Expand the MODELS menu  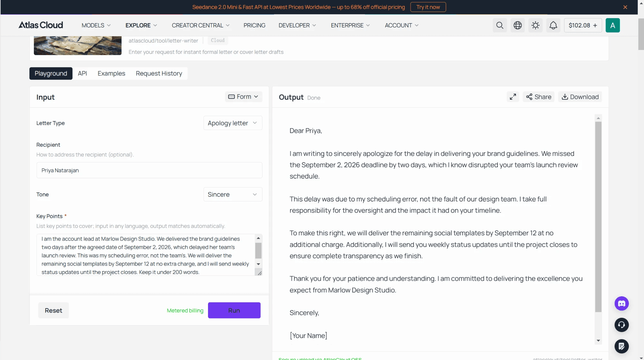(x=96, y=25)
